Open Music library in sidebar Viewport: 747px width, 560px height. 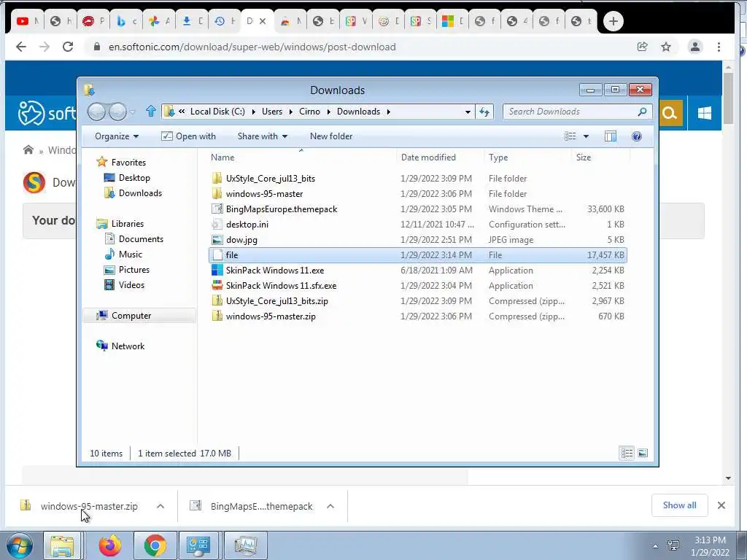point(123,254)
